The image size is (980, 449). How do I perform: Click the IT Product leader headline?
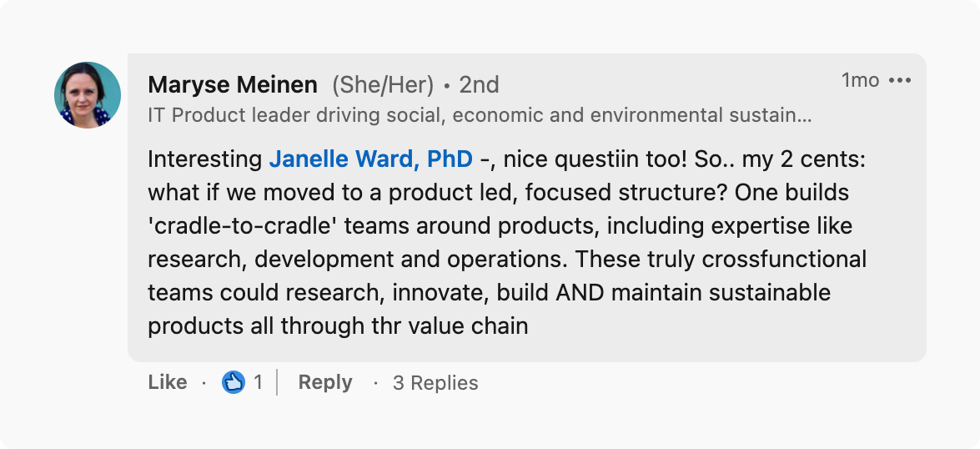coord(480,116)
